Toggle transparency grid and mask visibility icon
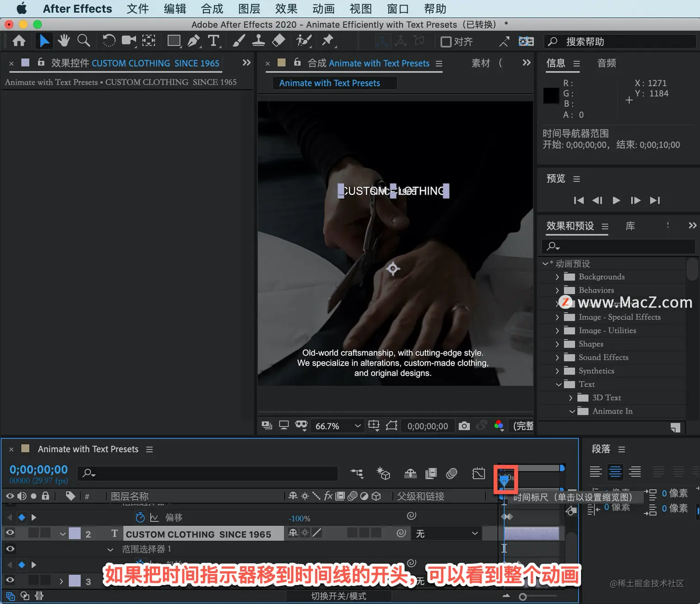700x604 pixels. [392, 426]
